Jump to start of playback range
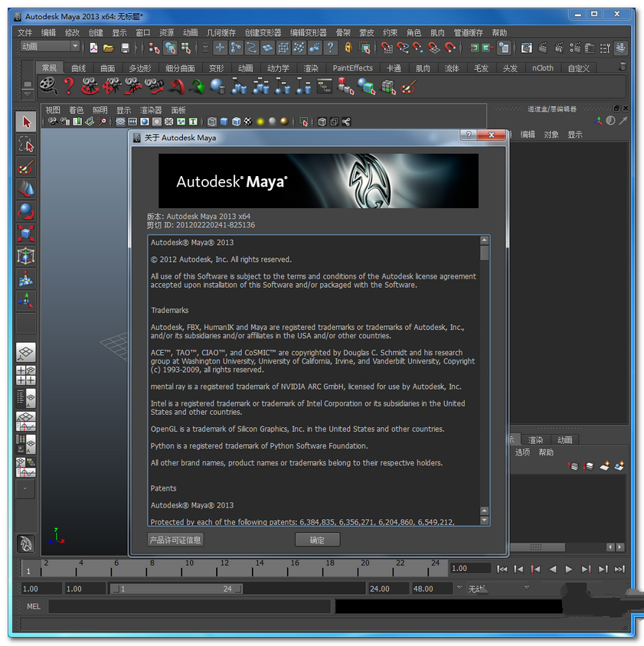644x646 pixels. coord(502,569)
